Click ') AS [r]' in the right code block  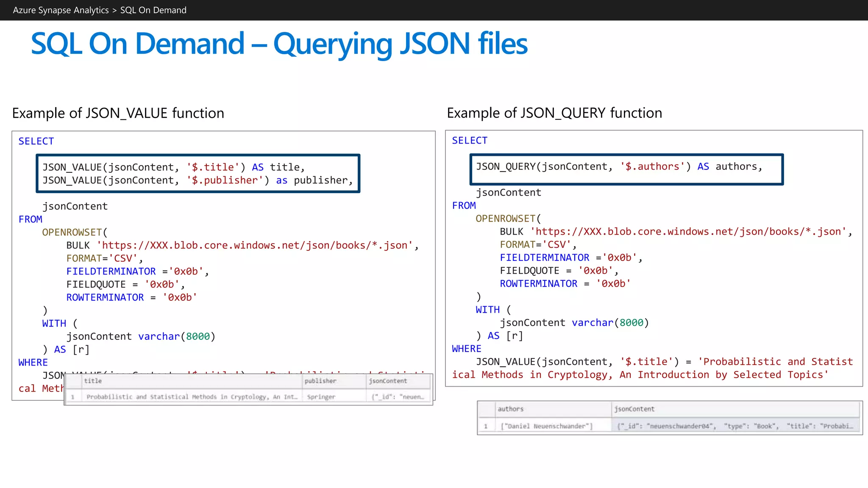tap(500, 336)
